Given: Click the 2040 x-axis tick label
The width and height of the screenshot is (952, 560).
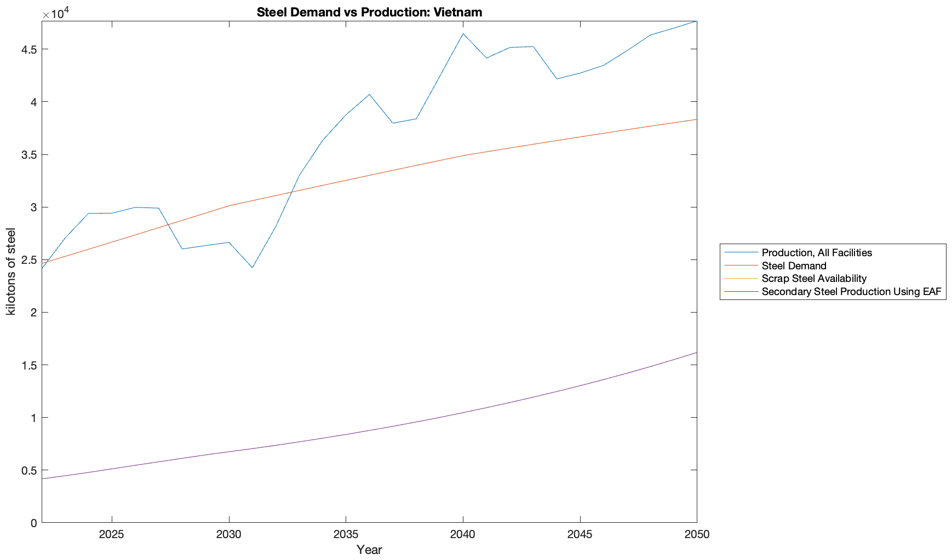Looking at the screenshot, I should (x=463, y=534).
